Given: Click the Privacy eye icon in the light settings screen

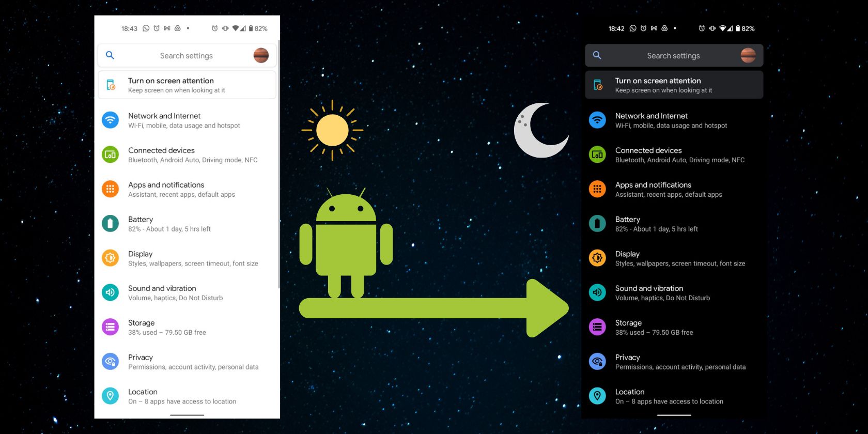Looking at the screenshot, I should point(110,362).
